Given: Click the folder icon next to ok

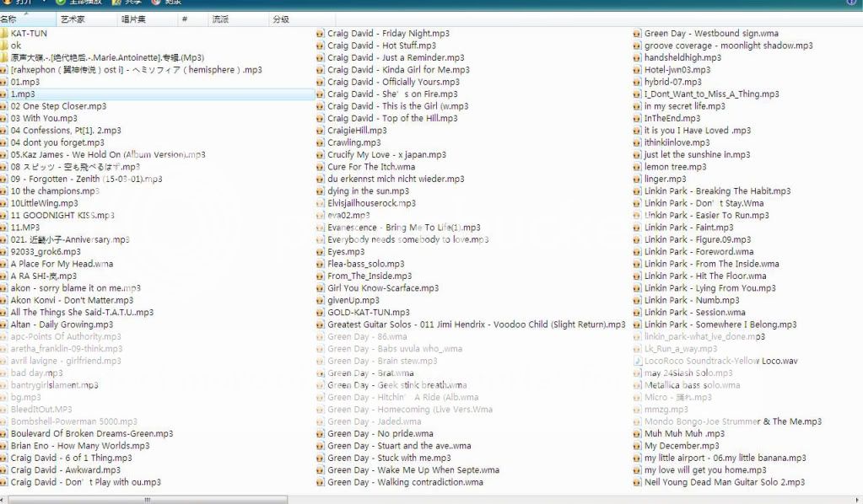Looking at the screenshot, I should point(4,46).
